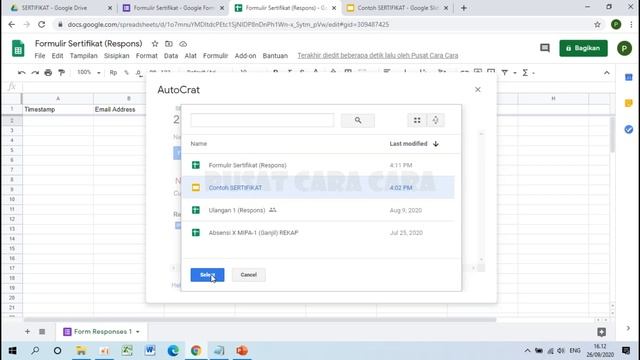Open the Windows Start menu
640x360 pixels.
tap(12, 351)
